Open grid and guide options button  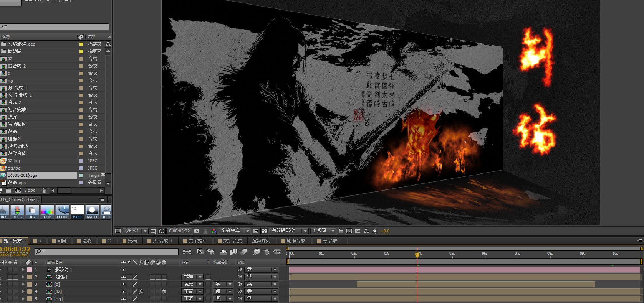tap(153, 231)
